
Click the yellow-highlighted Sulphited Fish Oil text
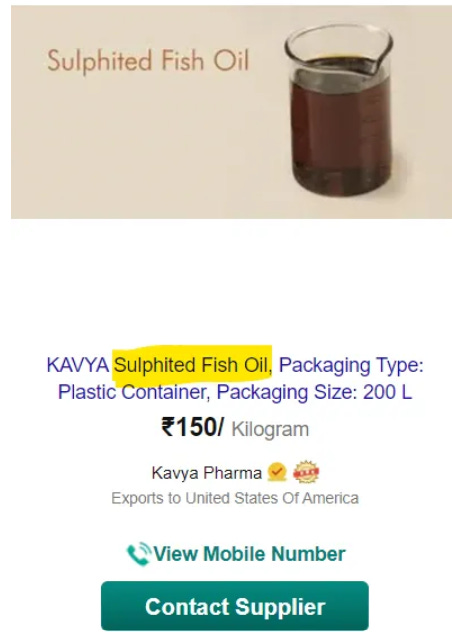(192, 365)
